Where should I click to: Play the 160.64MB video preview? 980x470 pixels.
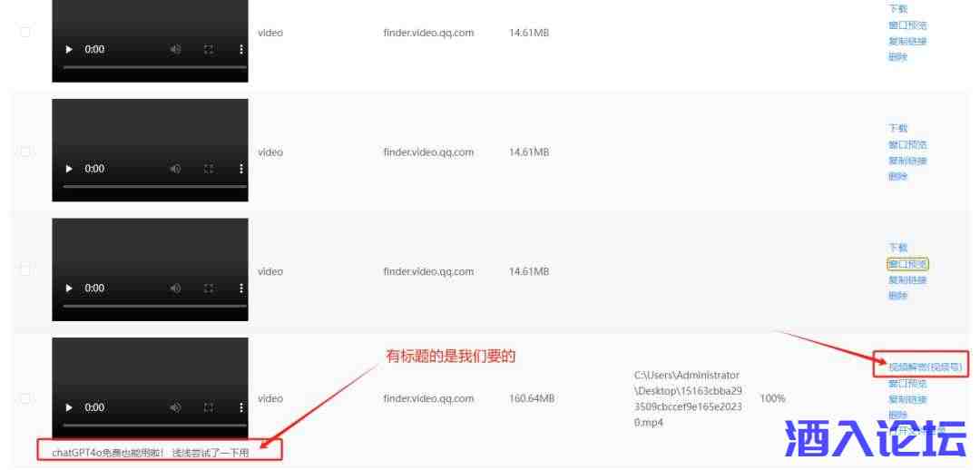point(69,407)
